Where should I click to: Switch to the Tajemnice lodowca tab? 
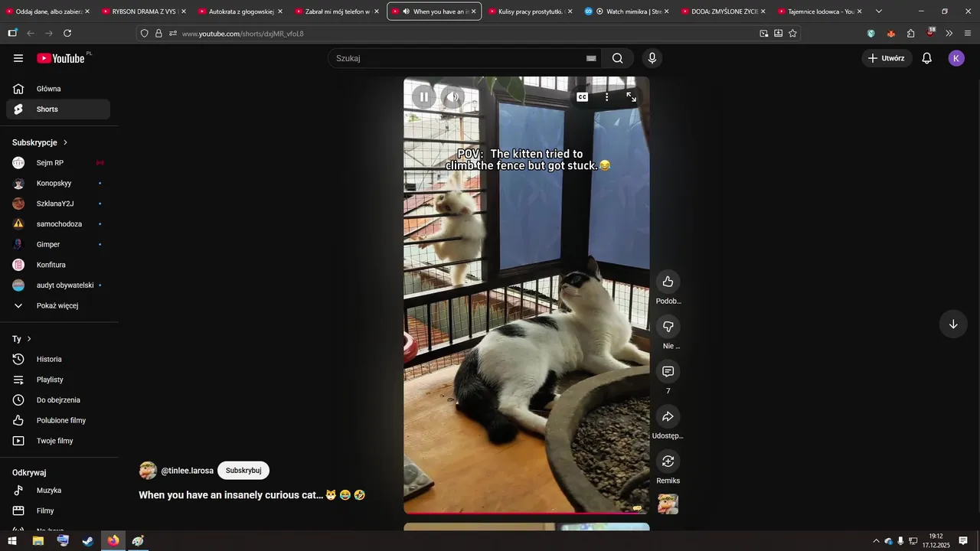click(x=820, y=11)
